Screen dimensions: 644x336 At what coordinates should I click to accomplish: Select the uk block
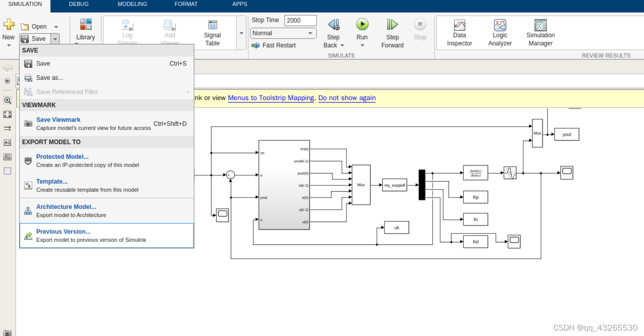(x=396, y=228)
